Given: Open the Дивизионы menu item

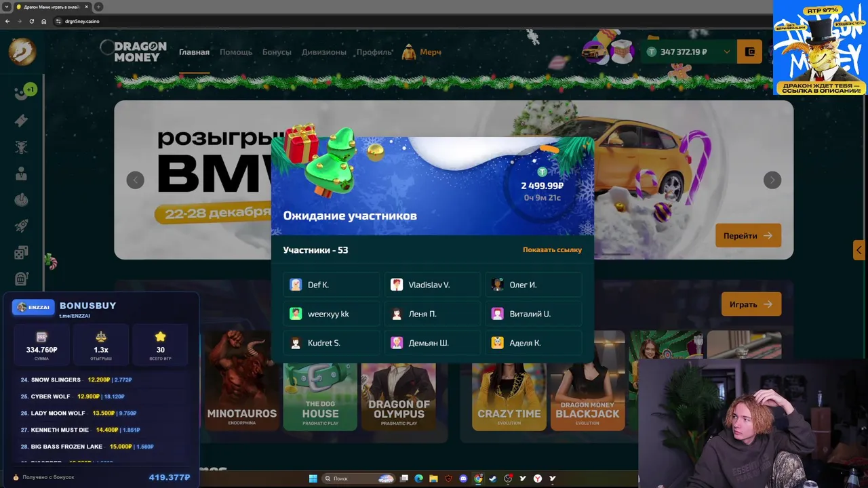Looking at the screenshot, I should [323, 52].
